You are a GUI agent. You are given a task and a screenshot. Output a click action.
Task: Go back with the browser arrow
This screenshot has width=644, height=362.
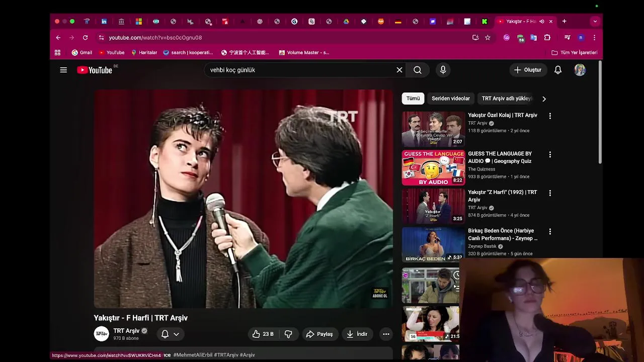pyautogui.click(x=58, y=37)
